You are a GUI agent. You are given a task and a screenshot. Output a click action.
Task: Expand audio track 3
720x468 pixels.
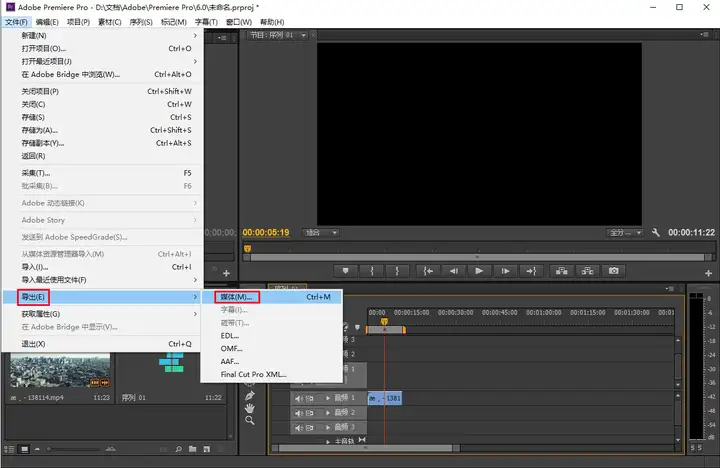(x=328, y=428)
